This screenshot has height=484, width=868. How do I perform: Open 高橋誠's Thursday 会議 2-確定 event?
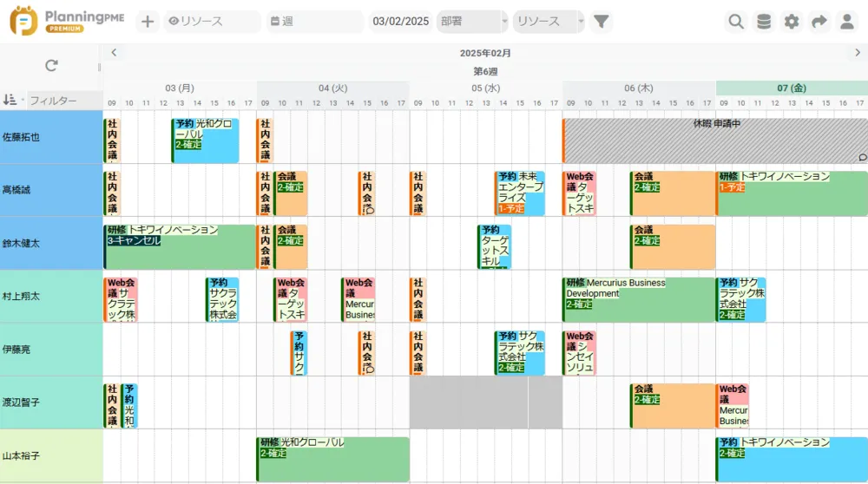coord(673,193)
